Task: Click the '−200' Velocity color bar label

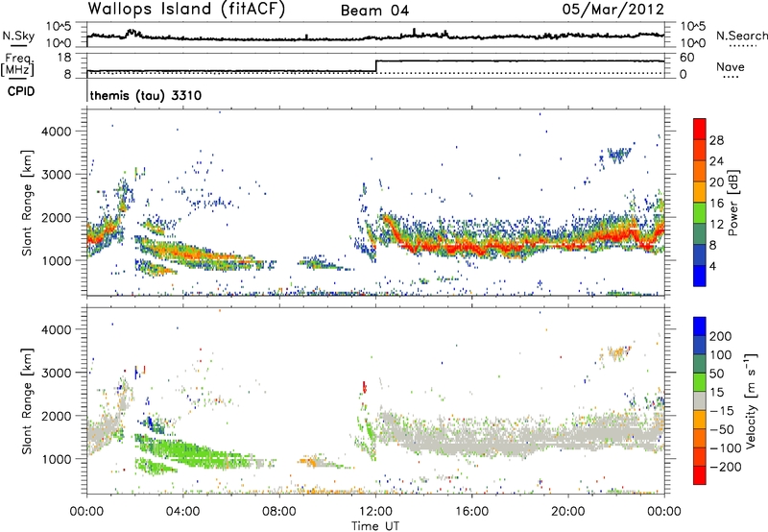Action: click(726, 468)
